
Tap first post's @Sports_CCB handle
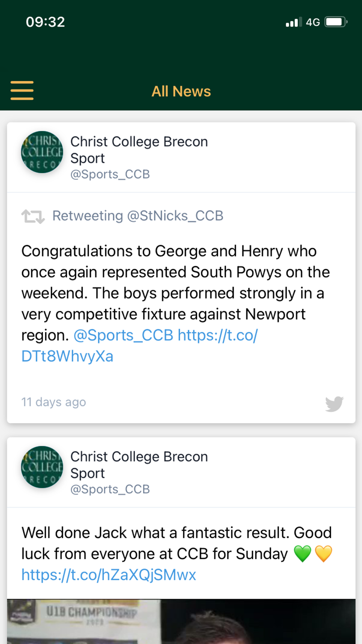[110, 174]
